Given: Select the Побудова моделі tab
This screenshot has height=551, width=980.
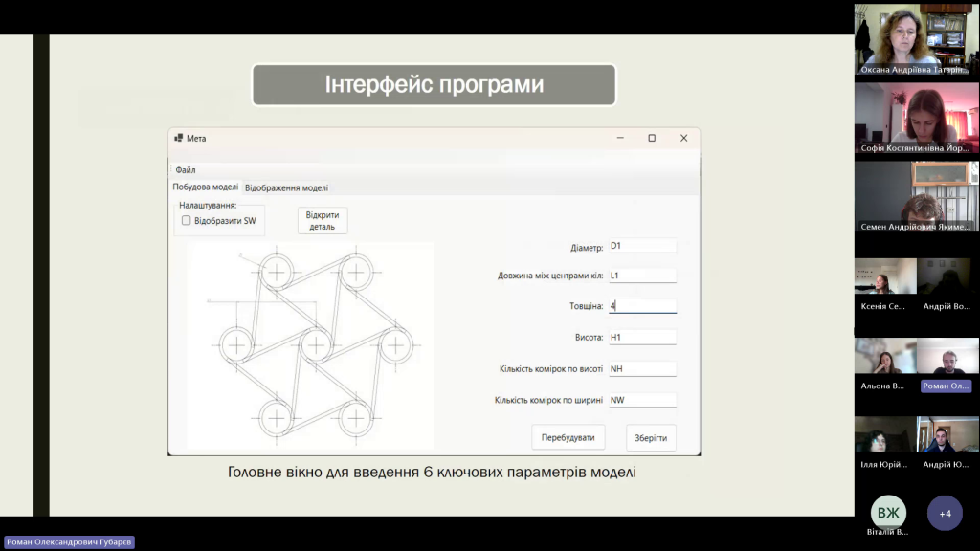Looking at the screenshot, I should coord(206,187).
